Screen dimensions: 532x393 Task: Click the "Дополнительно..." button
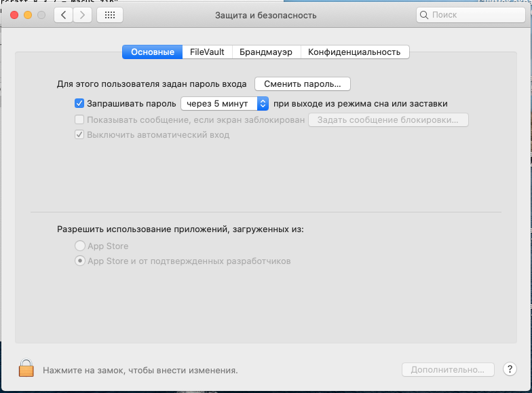(x=448, y=370)
